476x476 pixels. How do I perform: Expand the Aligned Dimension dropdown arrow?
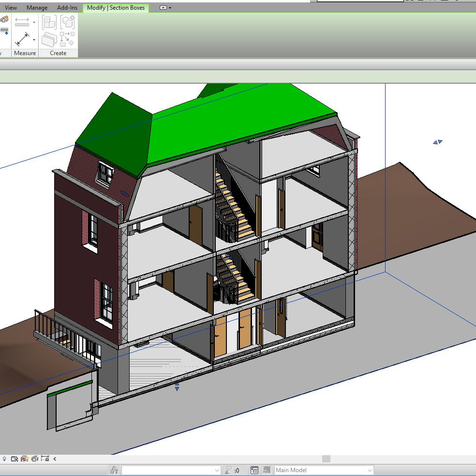[34, 39]
